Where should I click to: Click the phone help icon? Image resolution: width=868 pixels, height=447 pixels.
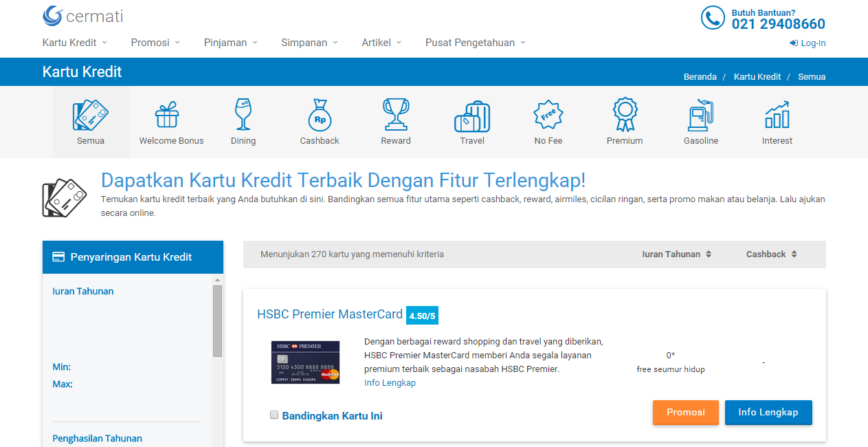click(713, 17)
